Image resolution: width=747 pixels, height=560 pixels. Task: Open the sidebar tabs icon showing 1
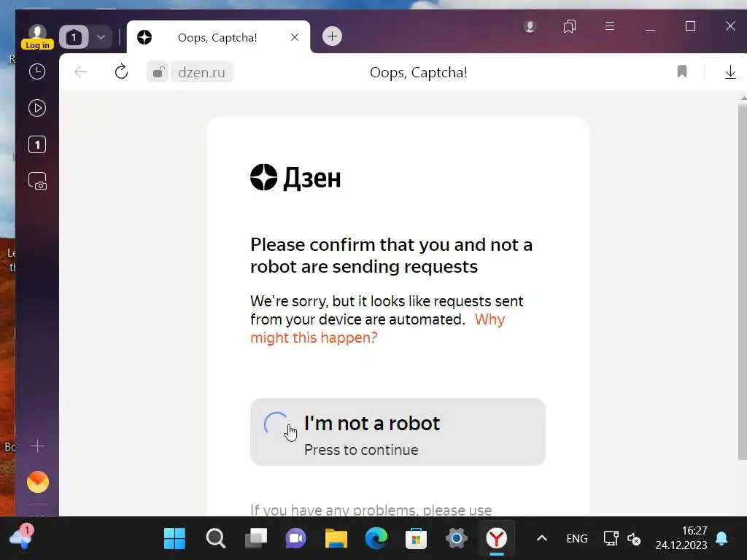coord(37,144)
